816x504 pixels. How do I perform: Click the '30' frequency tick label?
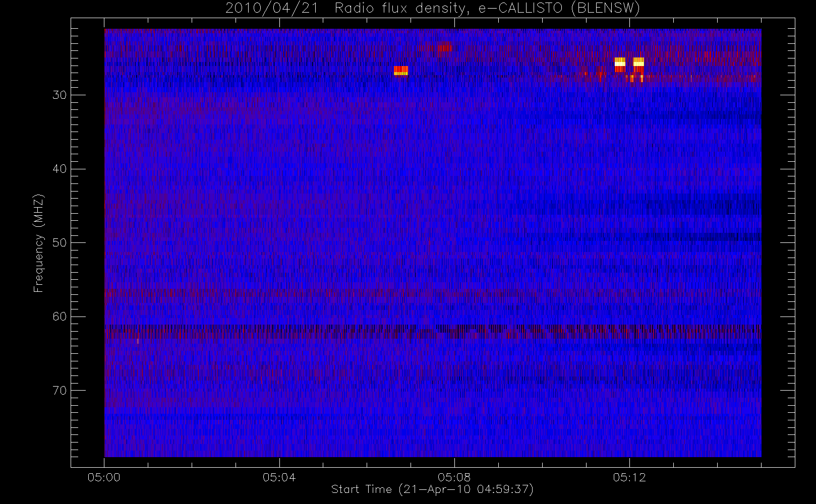point(60,95)
